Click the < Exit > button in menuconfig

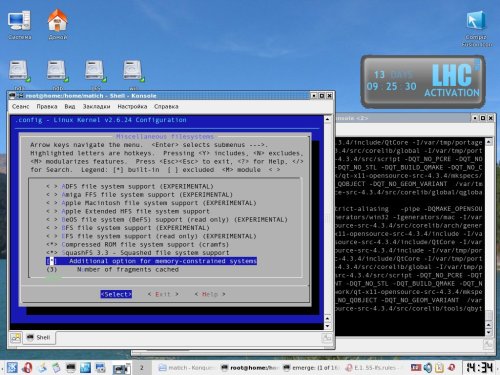pos(163,294)
